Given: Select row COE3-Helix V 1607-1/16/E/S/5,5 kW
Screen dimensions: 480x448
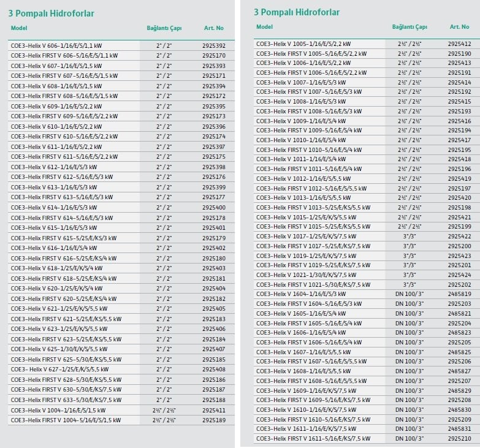Looking at the screenshot, I should click(x=367, y=352).
